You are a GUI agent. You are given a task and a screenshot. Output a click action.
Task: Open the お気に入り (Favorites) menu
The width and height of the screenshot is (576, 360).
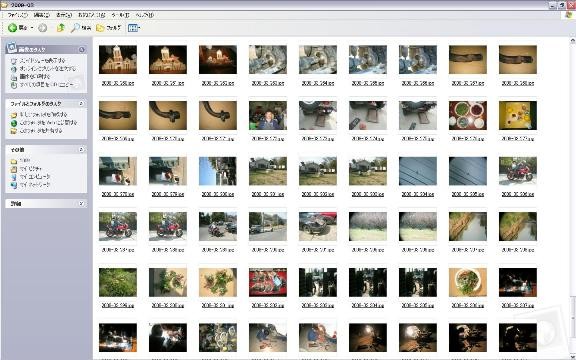pyautogui.click(x=91, y=15)
